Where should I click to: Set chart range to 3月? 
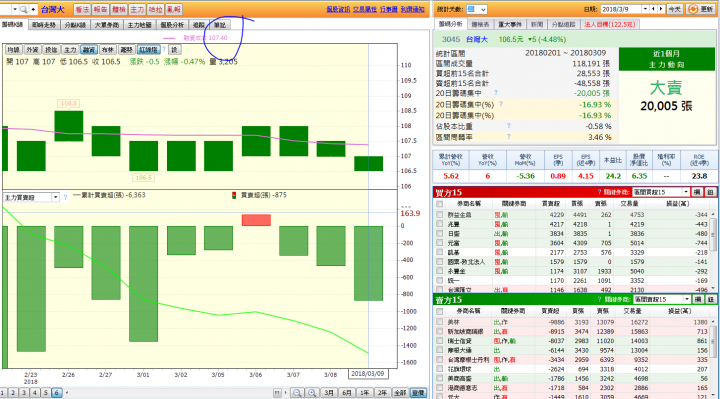[329, 393]
